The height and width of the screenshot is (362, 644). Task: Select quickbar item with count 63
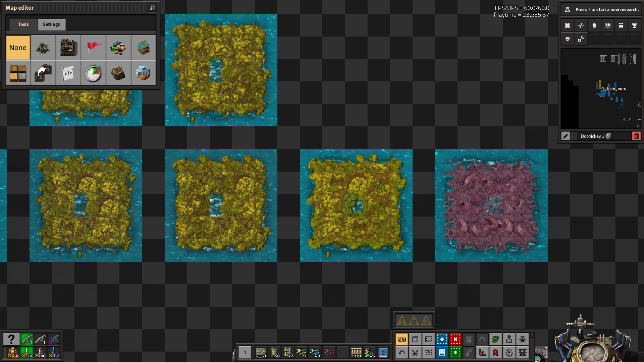coord(261,353)
